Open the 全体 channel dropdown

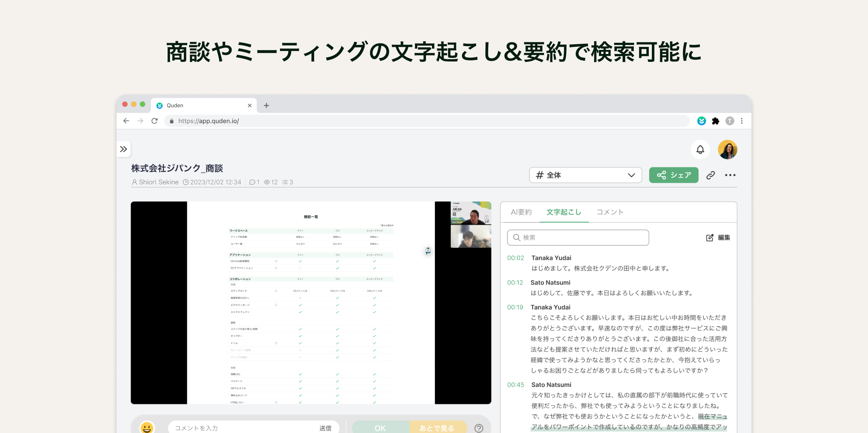point(585,175)
